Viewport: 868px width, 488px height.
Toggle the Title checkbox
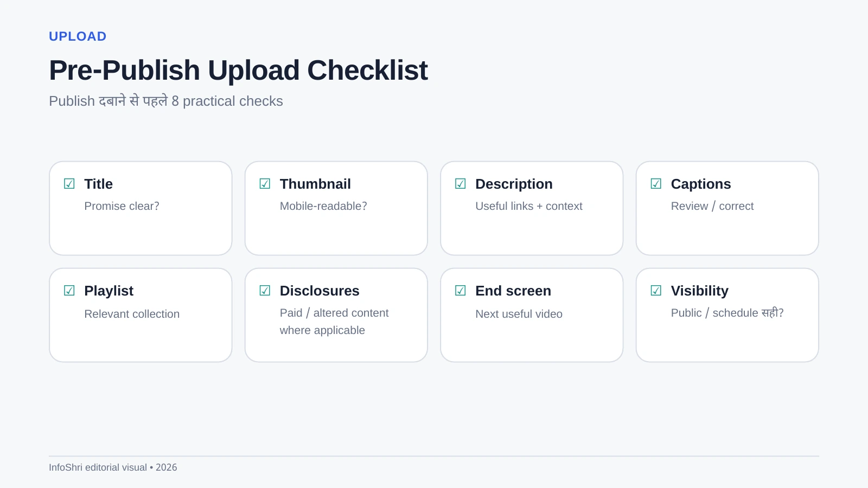coord(69,184)
